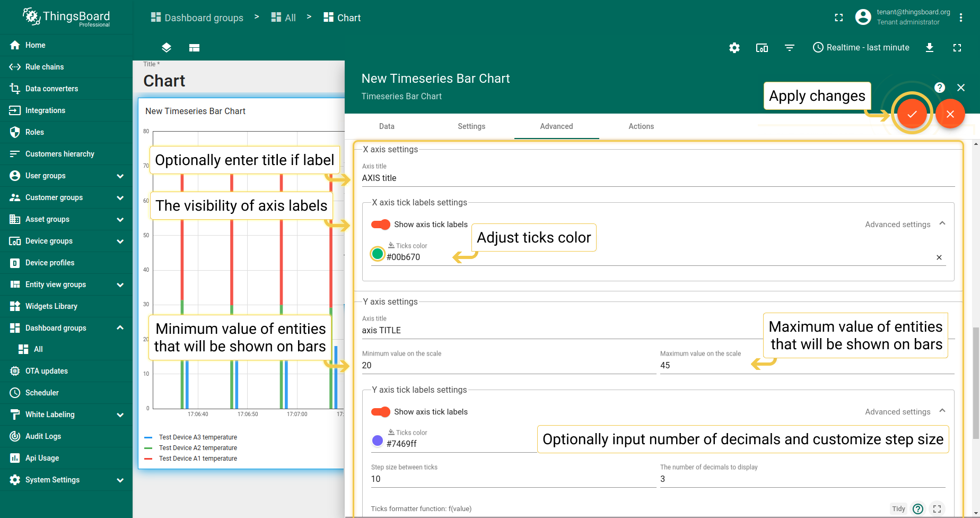The image size is (980, 518).
Task: Expand User groups menu
Action: click(x=120, y=176)
